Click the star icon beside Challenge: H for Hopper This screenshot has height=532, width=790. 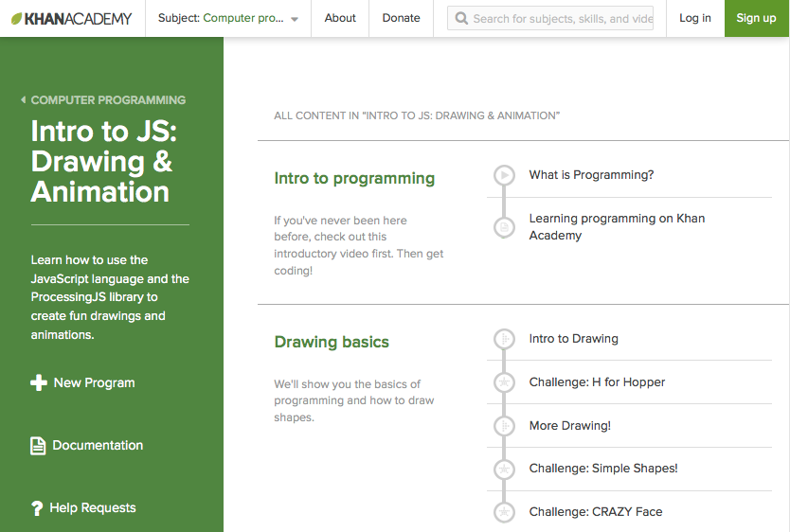[x=504, y=382]
